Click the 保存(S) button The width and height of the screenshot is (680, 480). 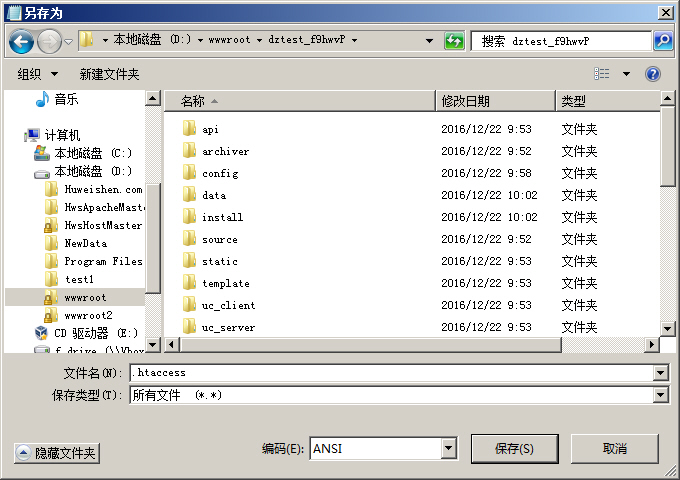coord(514,449)
